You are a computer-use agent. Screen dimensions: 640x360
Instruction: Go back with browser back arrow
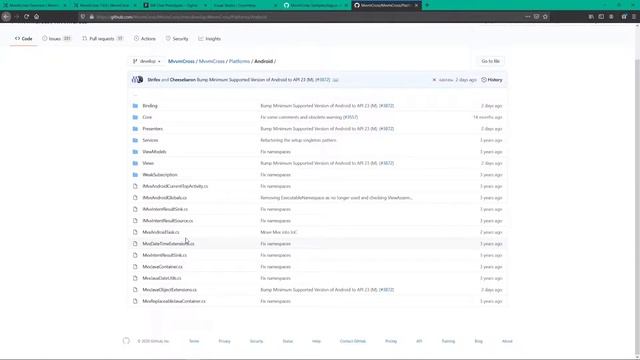coord(6,17)
